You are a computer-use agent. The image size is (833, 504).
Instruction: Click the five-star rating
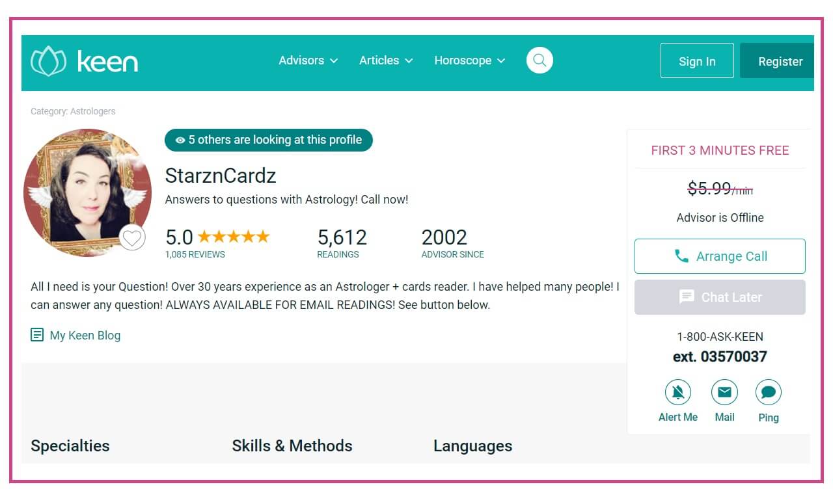(234, 237)
